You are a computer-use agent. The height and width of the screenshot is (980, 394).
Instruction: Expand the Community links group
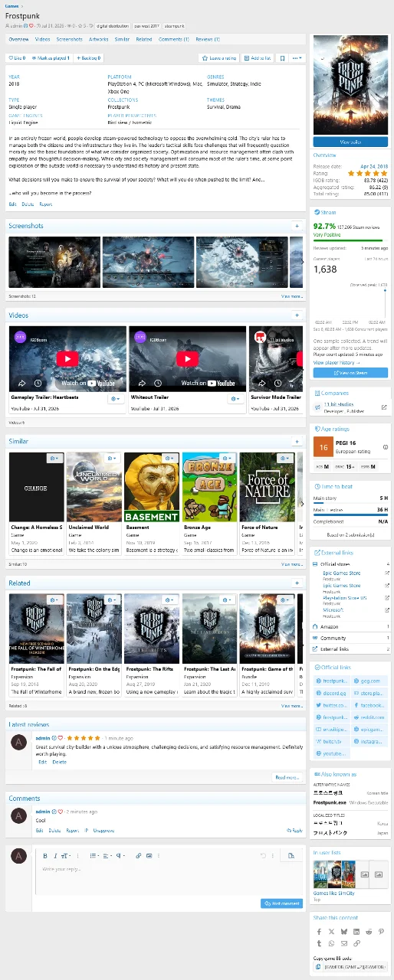click(x=352, y=638)
